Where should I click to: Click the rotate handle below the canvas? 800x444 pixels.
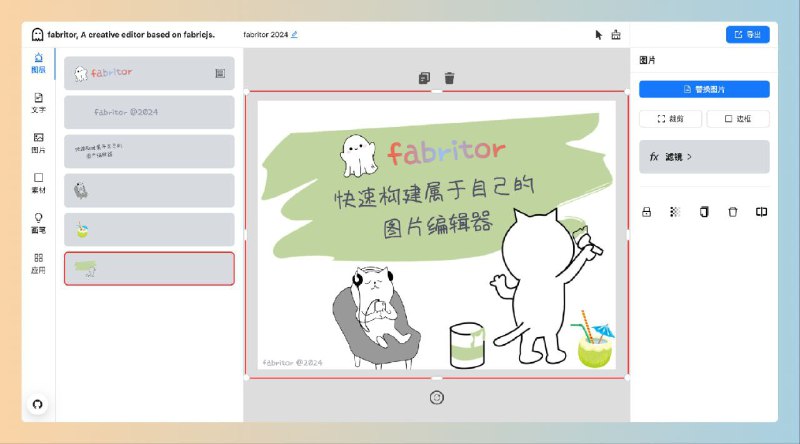[437, 398]
